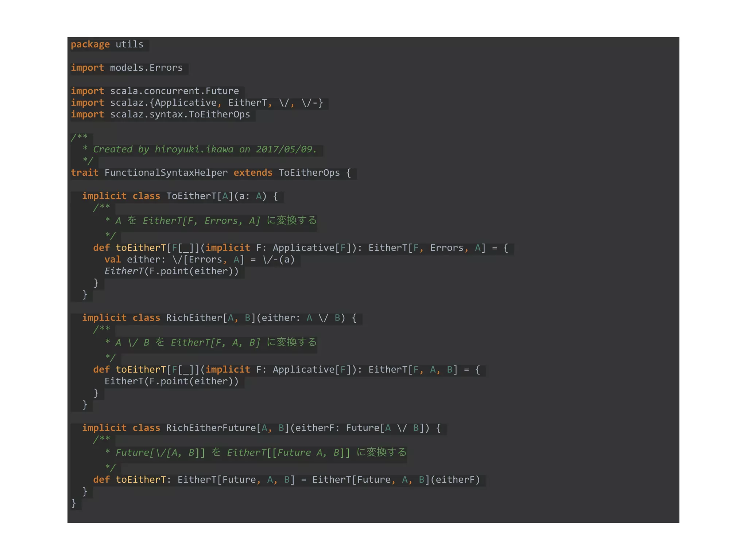Click comment 'A \/ B を EitherT[F, A, B]'

(x=211, y=342)
